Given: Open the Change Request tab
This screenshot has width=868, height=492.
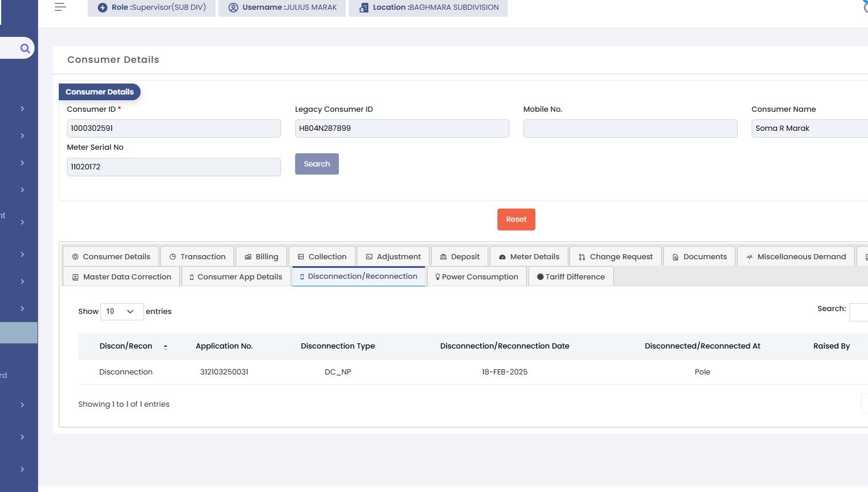Looking at the screenshot, I should (x=616, y=256).
